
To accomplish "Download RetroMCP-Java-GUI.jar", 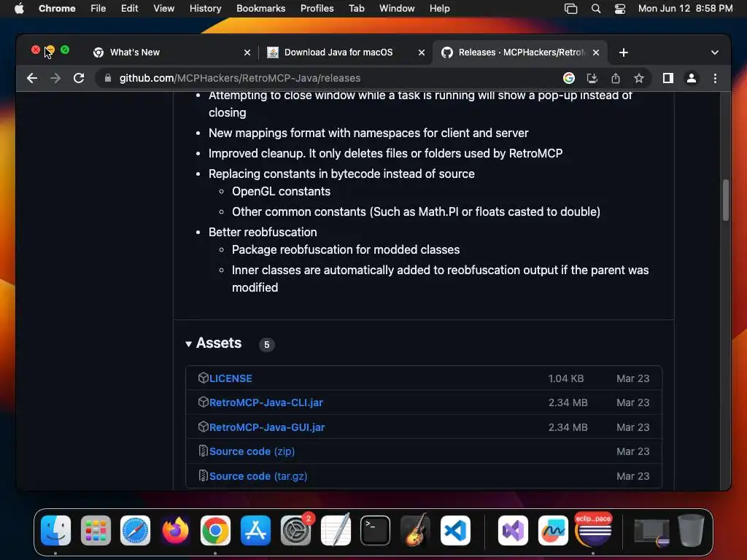I will [x=267, y=427].
